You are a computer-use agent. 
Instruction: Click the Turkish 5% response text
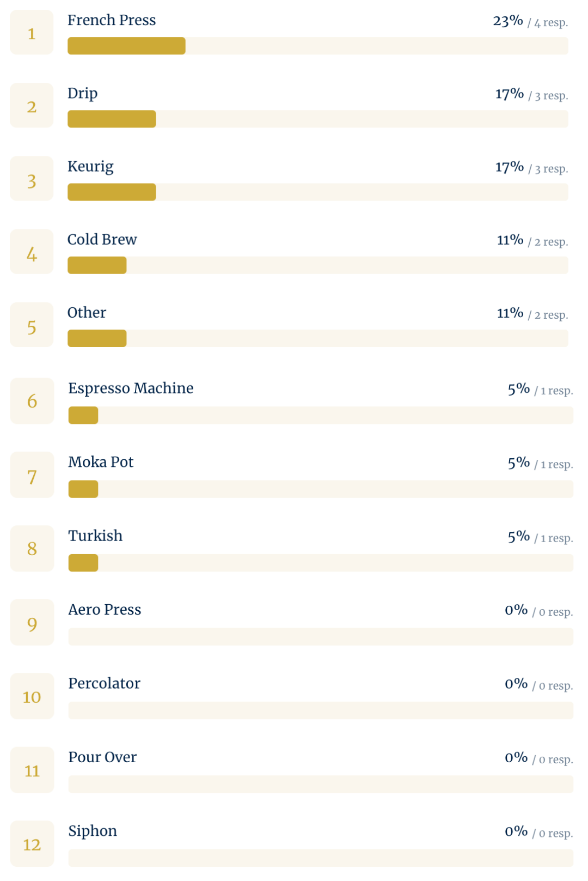tap(540, 537)
